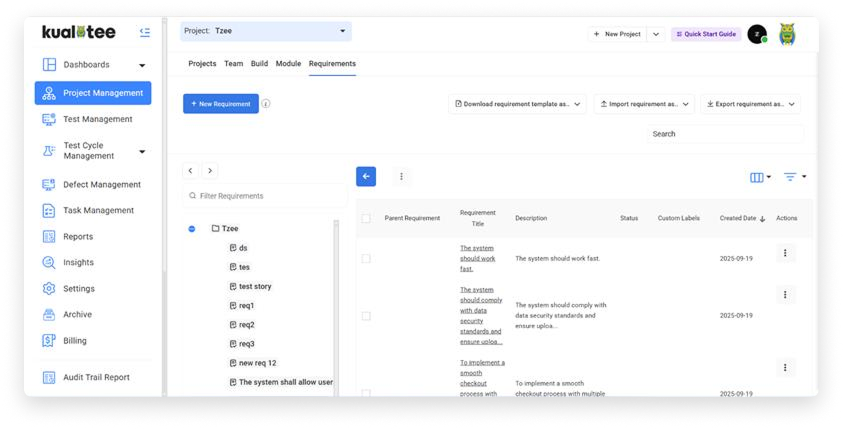The image size is (843, 429).
Task: Open the owl mascot icon at top right
Action: click(787, 34)
